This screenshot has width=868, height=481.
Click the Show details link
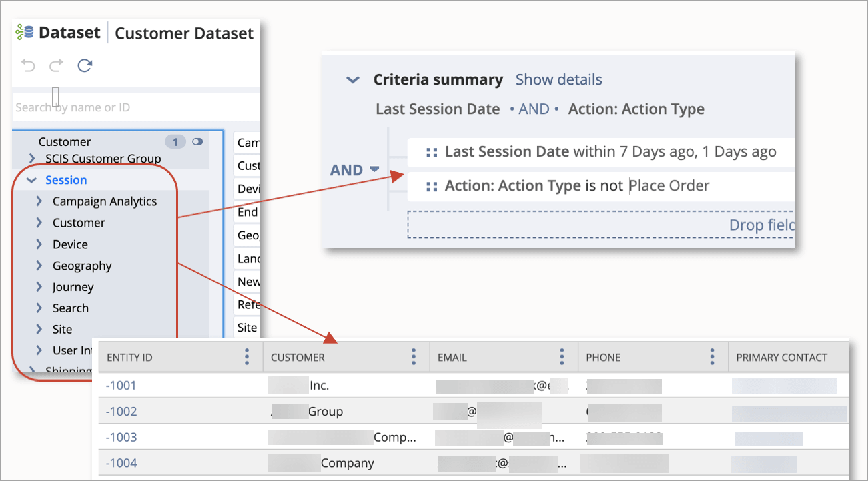pos(558,80)
